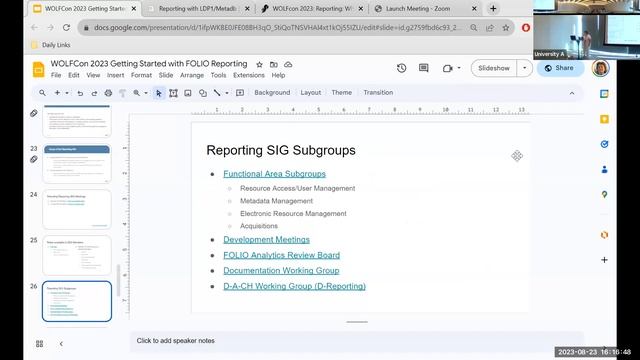Activate the paint format tool
This screenshot has width=640, height=360.
click(122, 93)
